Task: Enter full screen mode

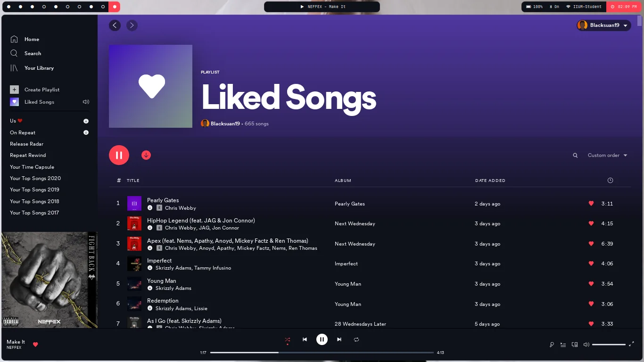Action: click(x=631, y=344)
